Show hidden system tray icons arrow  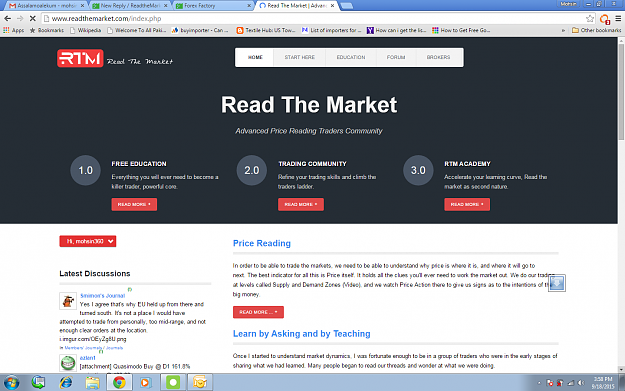point(539,383)
